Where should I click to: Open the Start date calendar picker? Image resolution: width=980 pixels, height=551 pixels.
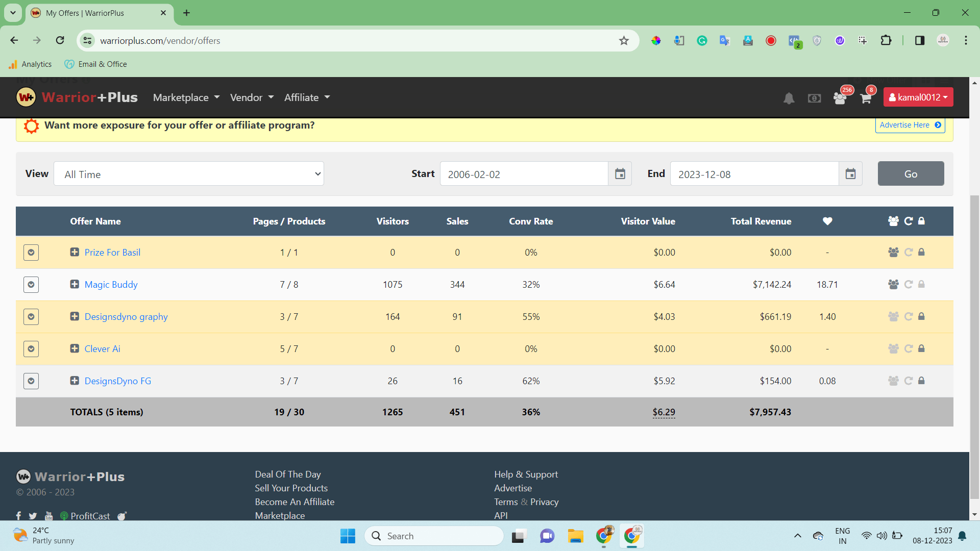620,174
